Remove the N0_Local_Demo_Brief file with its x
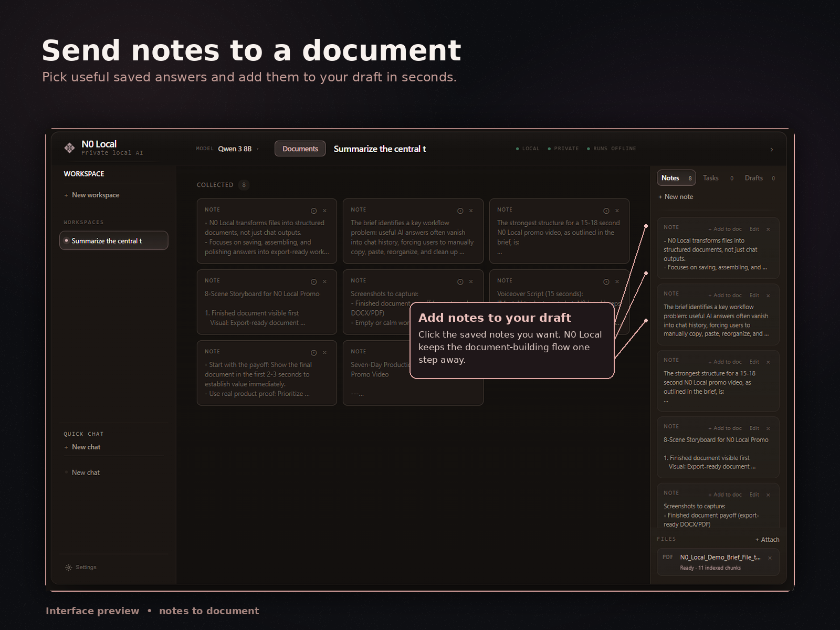Screen dimensions: 840x630 (770, 558)
